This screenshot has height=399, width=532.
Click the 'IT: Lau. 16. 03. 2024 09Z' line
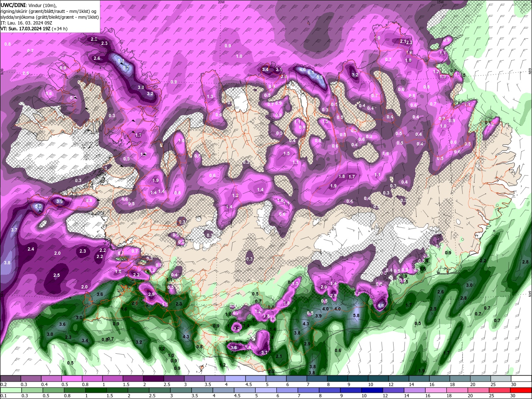click(x=25, y=23)
